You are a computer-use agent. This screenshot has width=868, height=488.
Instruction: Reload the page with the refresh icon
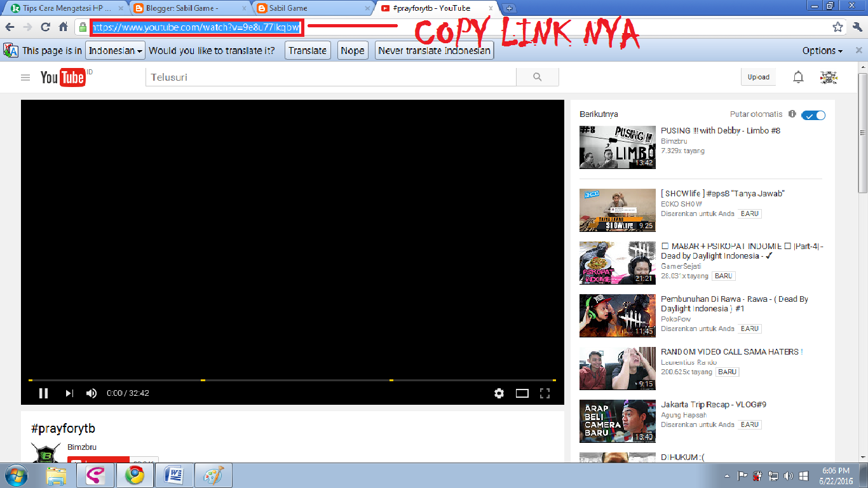pos(45,27)
